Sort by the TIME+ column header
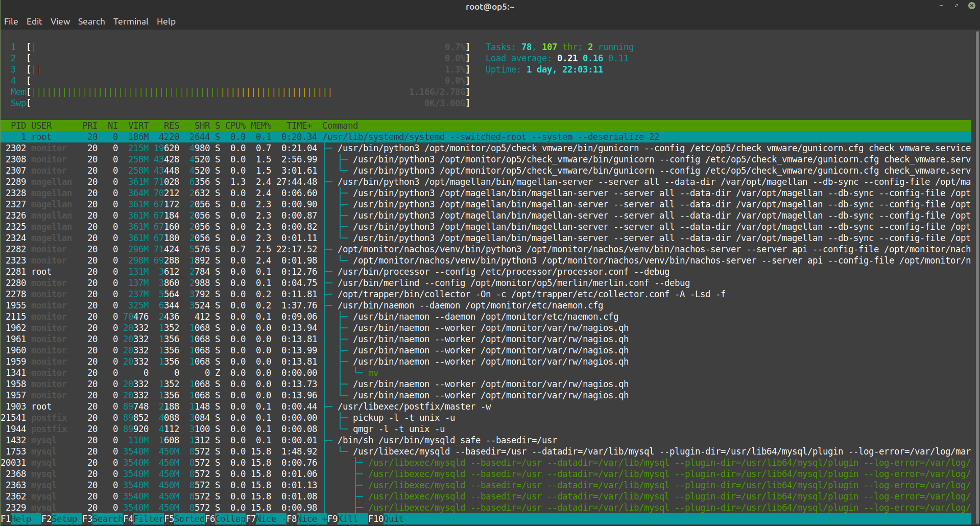980x526 pixels. click(299, 126)
